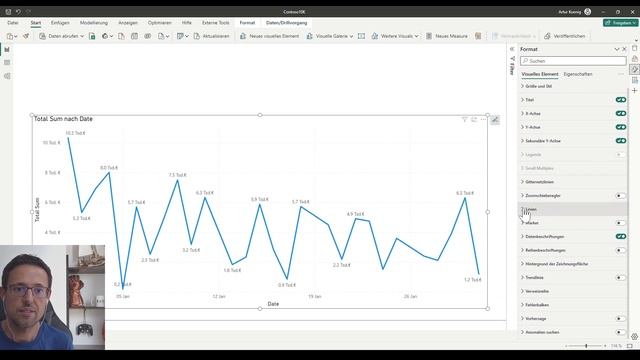
Task: Disable the Datenbeschriftungen switch
Action: tap(621, 236)
